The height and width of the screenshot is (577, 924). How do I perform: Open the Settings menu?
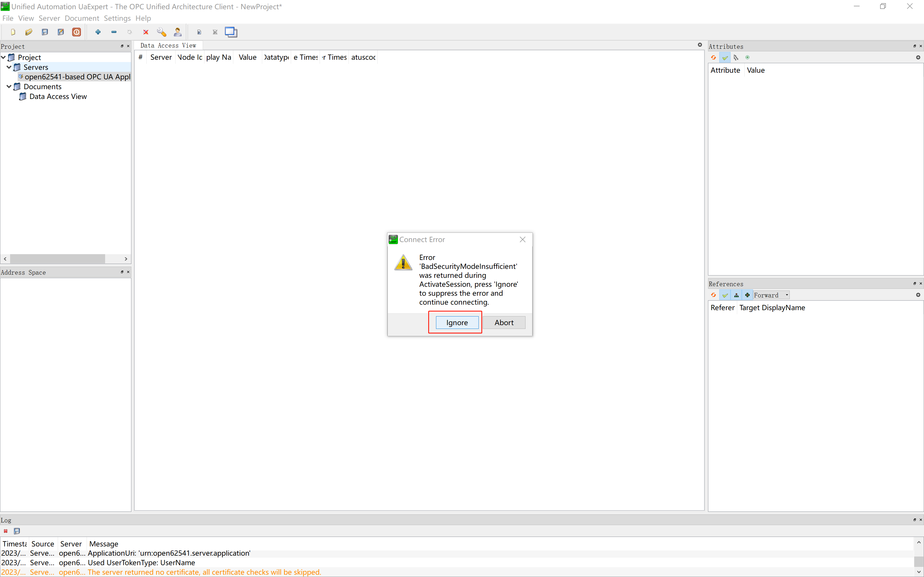(x=117, y=18)
